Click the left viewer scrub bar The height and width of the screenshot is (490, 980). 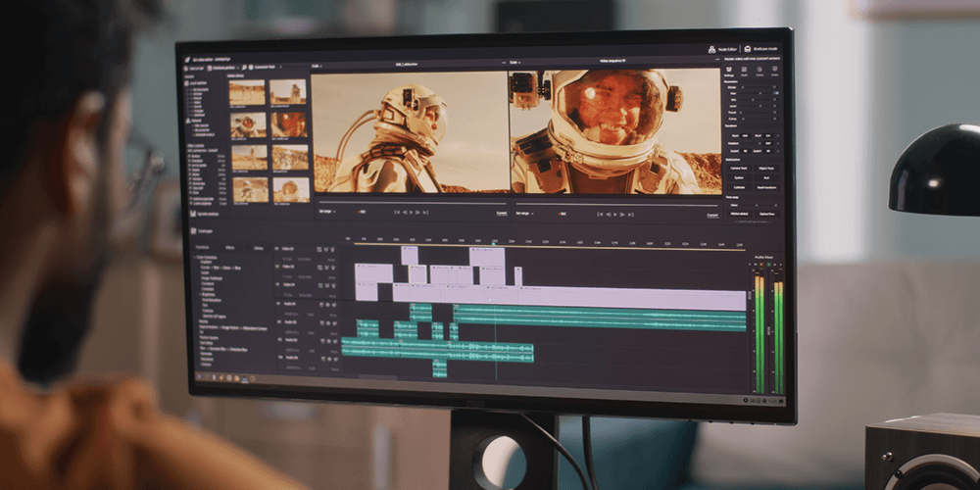[413, 203]
